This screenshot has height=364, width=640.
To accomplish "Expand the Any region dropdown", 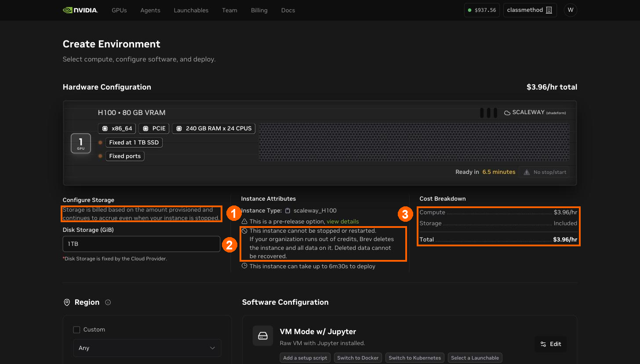I will (x=147, y=348).
